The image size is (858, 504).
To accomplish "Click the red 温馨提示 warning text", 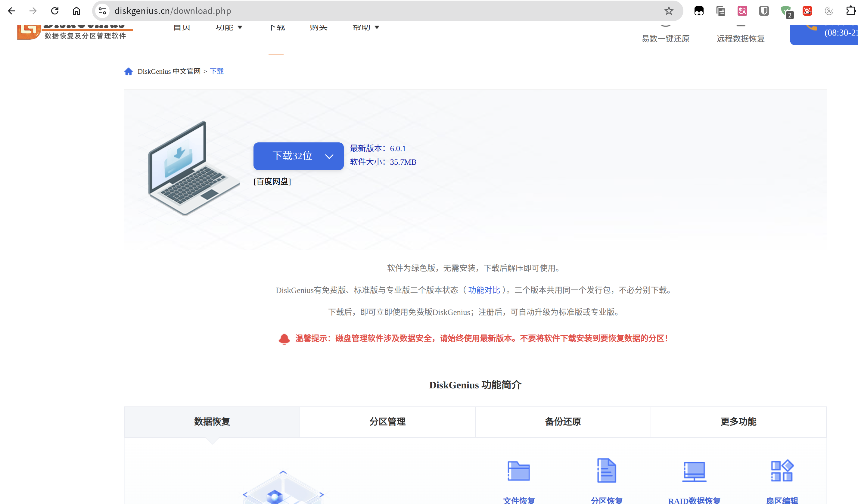I will pos(481,338).
